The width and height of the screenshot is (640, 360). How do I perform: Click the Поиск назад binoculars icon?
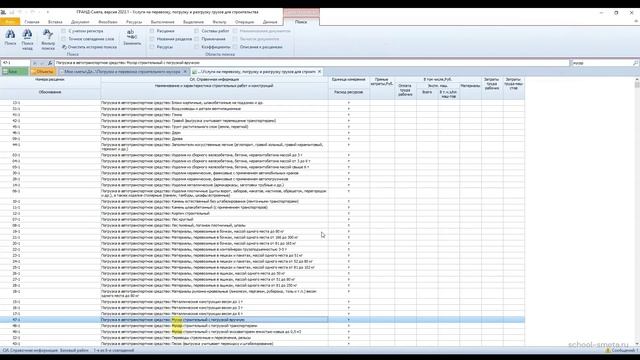pos(27,34)
